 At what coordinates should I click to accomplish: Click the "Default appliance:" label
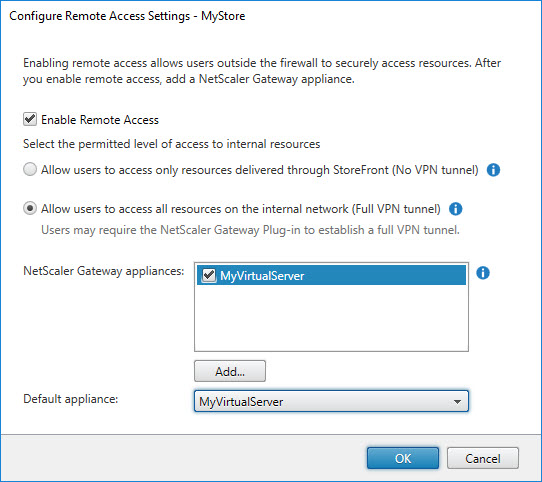(71, 399)
